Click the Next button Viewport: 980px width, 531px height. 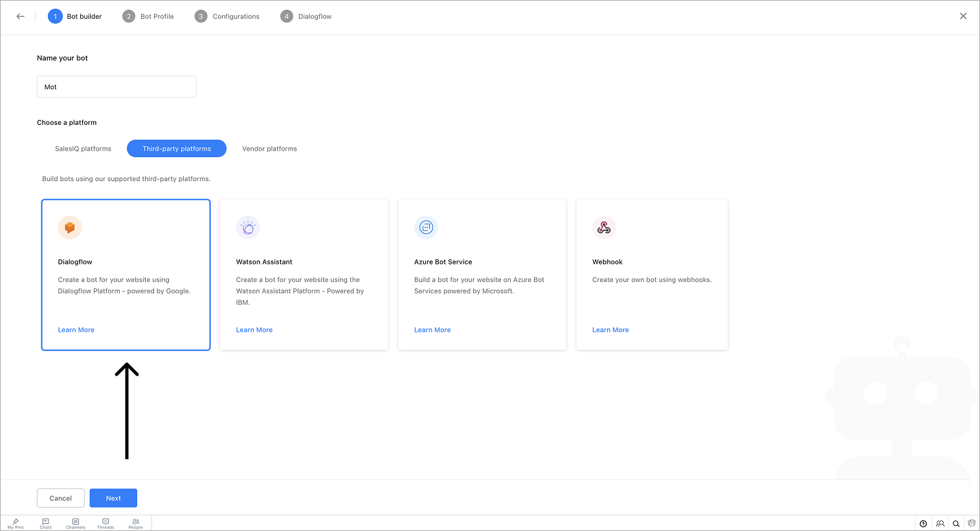[x=113, y=498]
